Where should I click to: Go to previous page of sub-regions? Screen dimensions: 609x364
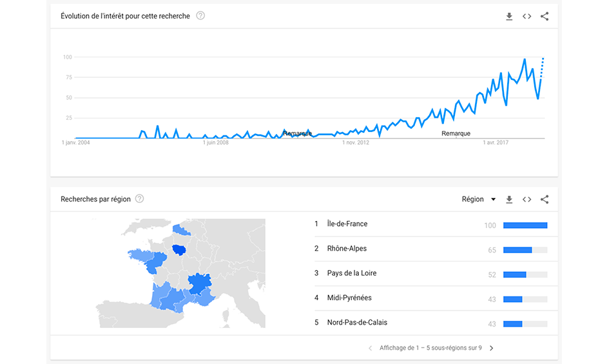click(370, 349)
